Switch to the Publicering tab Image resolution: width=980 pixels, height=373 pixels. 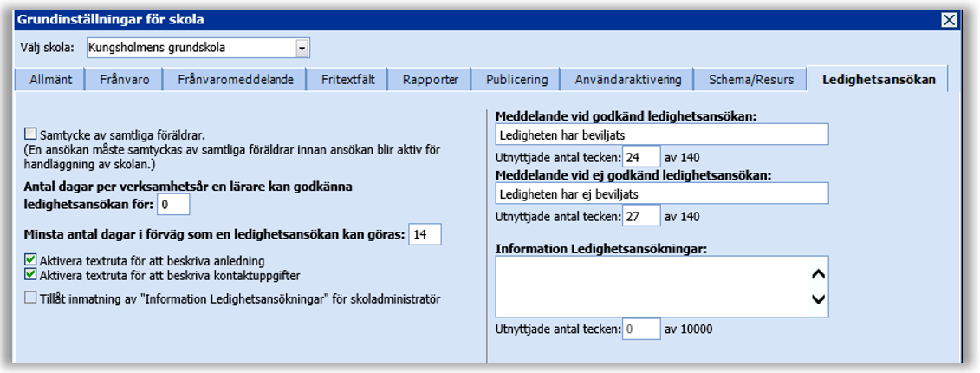click(516, 80)
